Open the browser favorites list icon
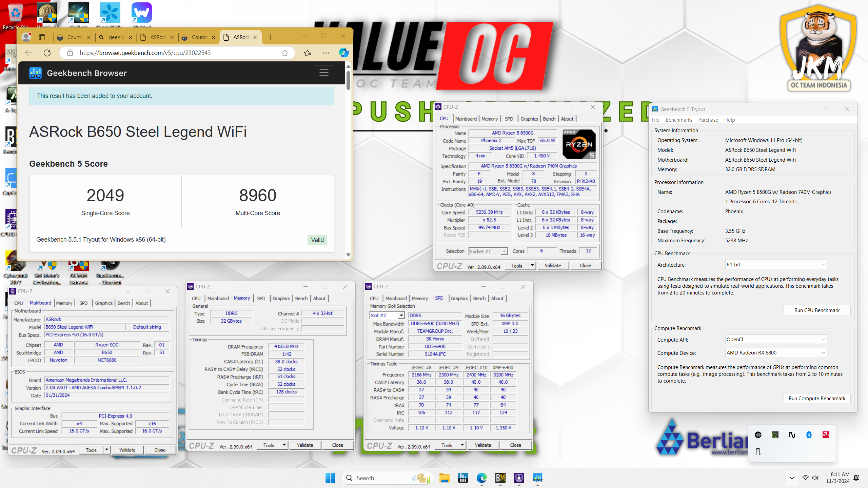 pyautogui.click(x=308, y=53)
